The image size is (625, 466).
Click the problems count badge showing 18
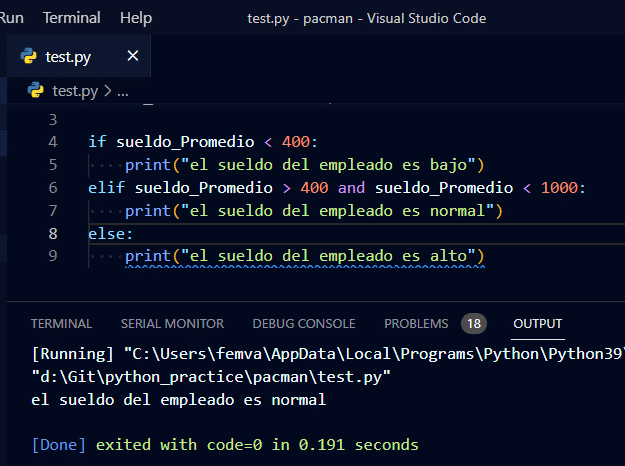click(473, 324)
